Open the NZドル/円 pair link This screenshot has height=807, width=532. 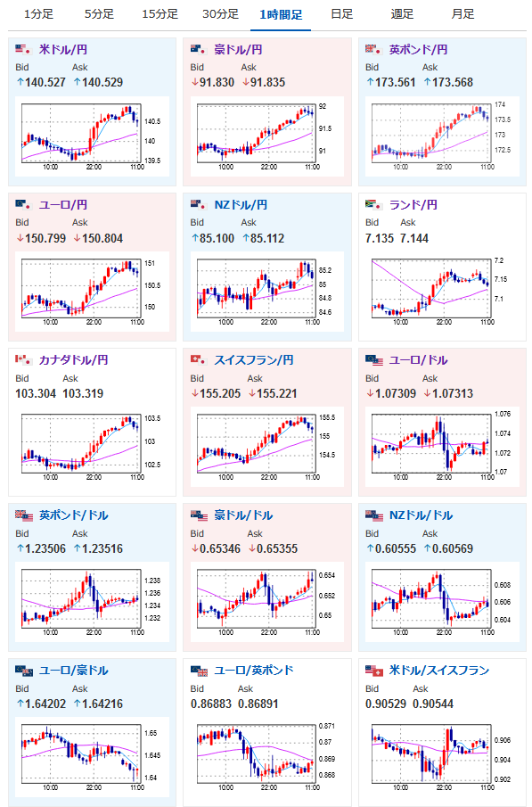tap(241, 205)
